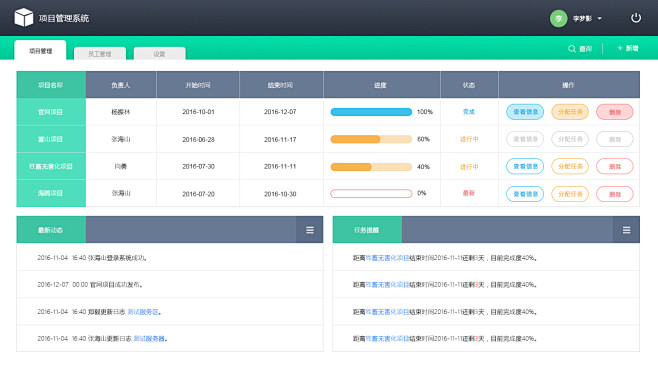Screen dimensions: 658x370
Task: Open the 测试服务区 link in the feed
Action: click(x=143, y=312)
